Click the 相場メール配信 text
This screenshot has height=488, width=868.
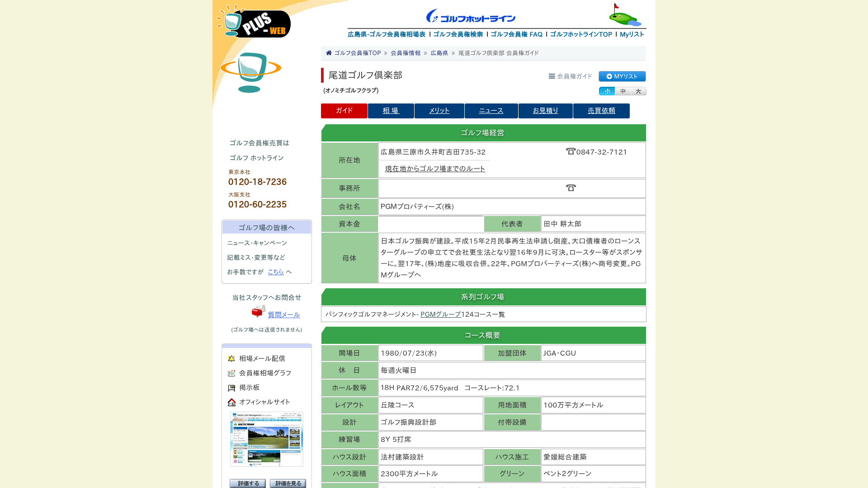(x=262, y=358)
